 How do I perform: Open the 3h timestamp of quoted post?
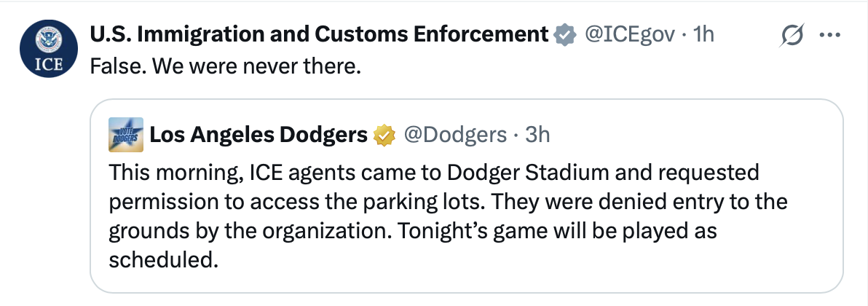coord(537,134)
